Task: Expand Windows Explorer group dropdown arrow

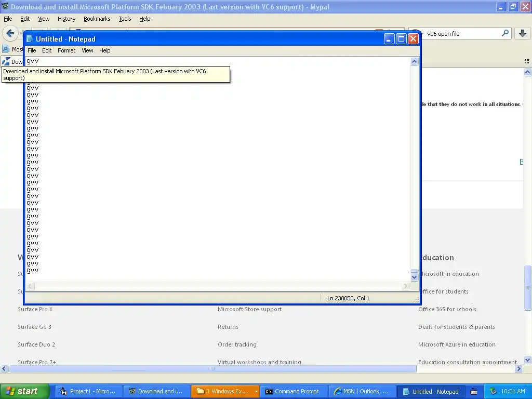Action: [256, 391]
